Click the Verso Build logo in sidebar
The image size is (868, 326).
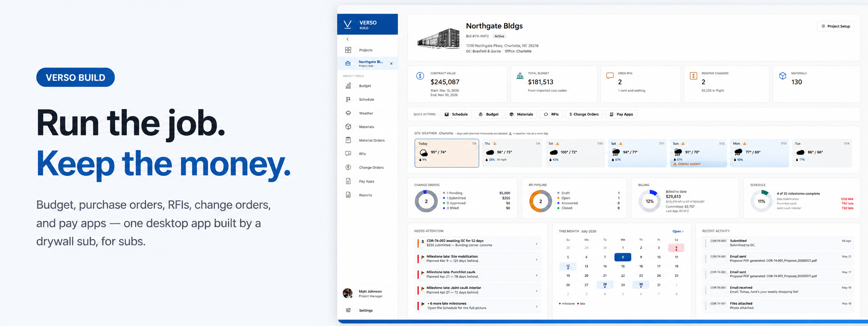[x=348, y=24]
